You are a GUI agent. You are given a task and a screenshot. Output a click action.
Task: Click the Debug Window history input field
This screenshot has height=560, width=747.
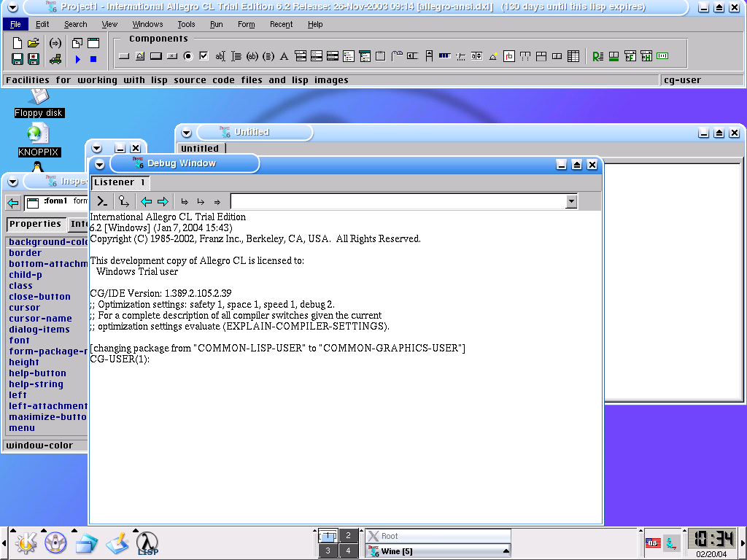(x=398, y=201)
